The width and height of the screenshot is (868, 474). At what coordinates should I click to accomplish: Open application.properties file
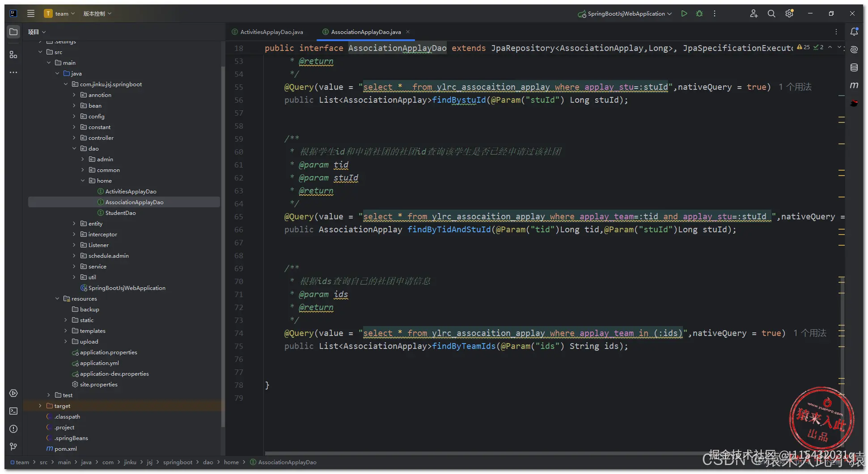[104, 352]
